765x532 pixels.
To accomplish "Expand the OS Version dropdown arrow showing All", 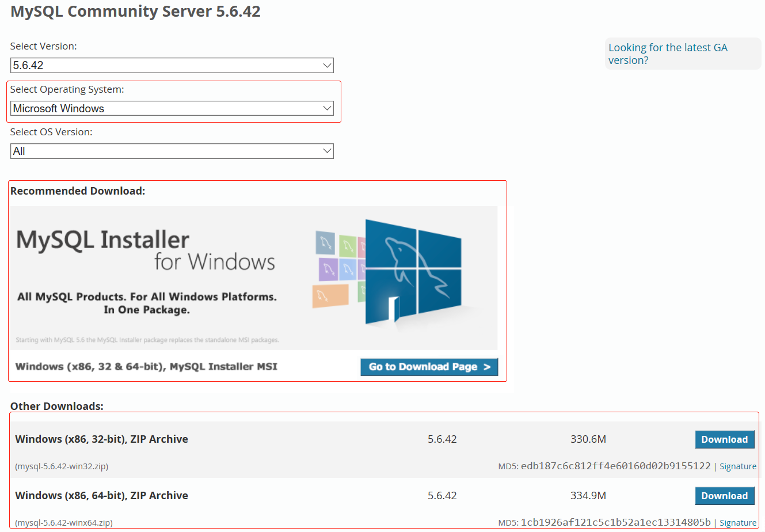I will tap(326, 151).
